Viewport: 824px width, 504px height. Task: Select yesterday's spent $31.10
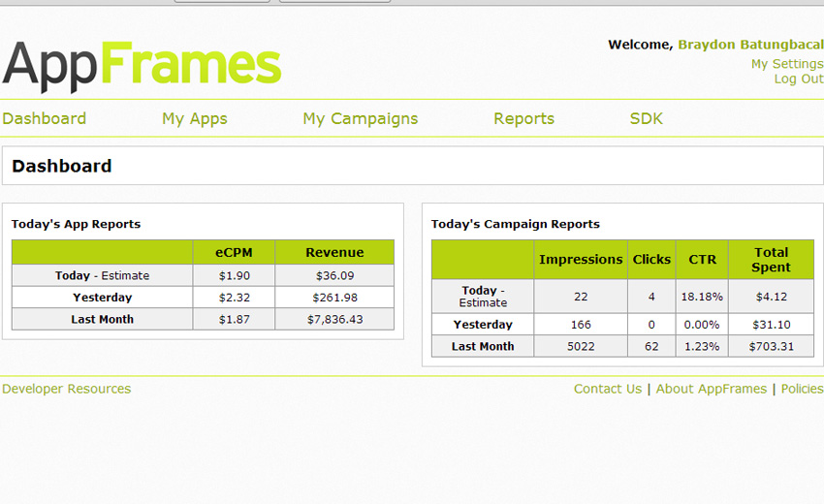pyautogui.click(x=772, y=325)
